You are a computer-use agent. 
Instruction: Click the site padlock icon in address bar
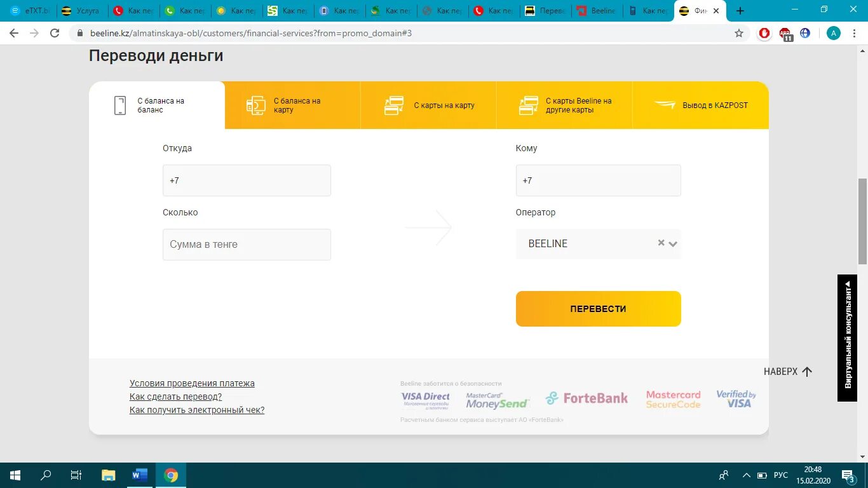79,33
